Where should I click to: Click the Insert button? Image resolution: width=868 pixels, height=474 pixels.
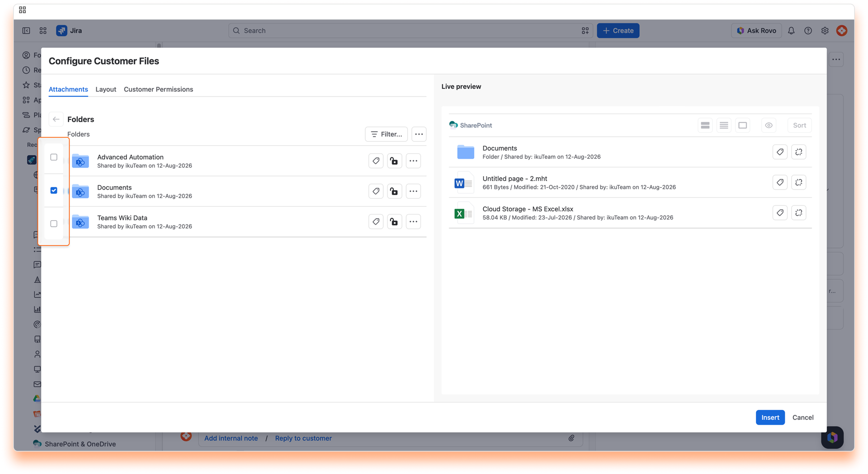770,418
